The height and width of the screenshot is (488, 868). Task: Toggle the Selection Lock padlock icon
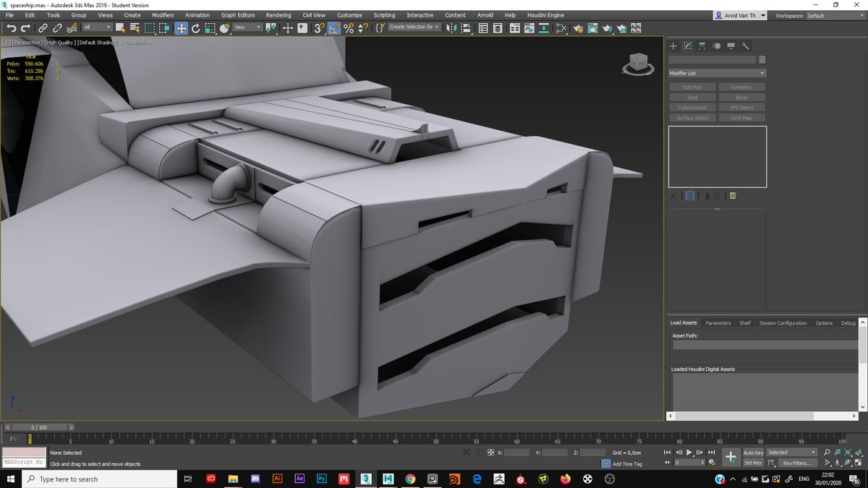coord(479,453)
